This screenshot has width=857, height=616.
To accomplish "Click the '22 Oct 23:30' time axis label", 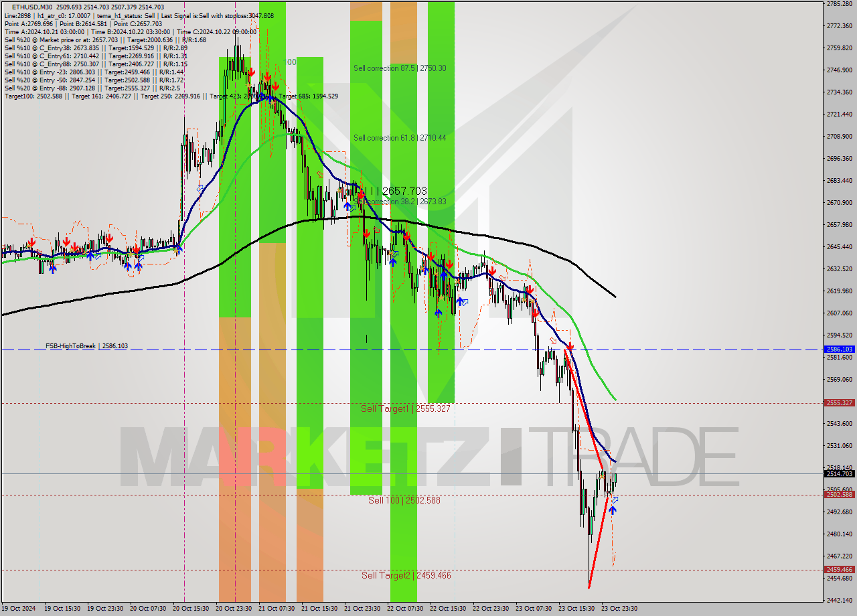I will [x=491, y=609].
